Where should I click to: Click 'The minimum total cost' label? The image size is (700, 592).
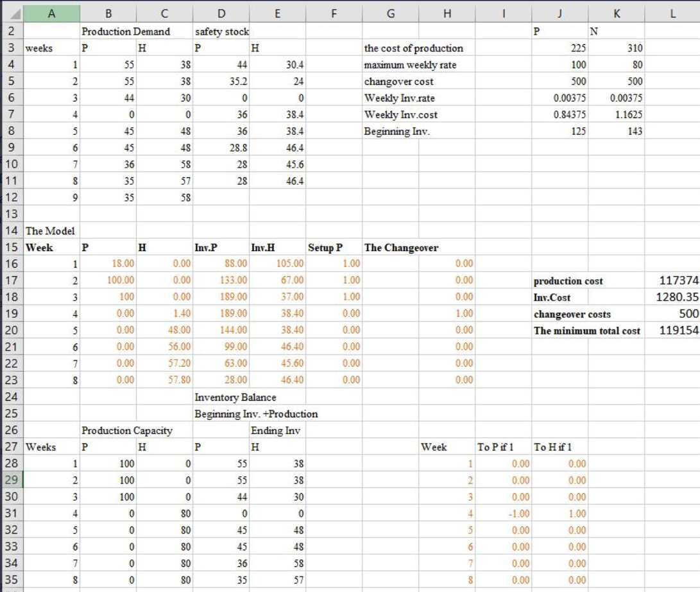pyautogui.click(x=586, y=331)
